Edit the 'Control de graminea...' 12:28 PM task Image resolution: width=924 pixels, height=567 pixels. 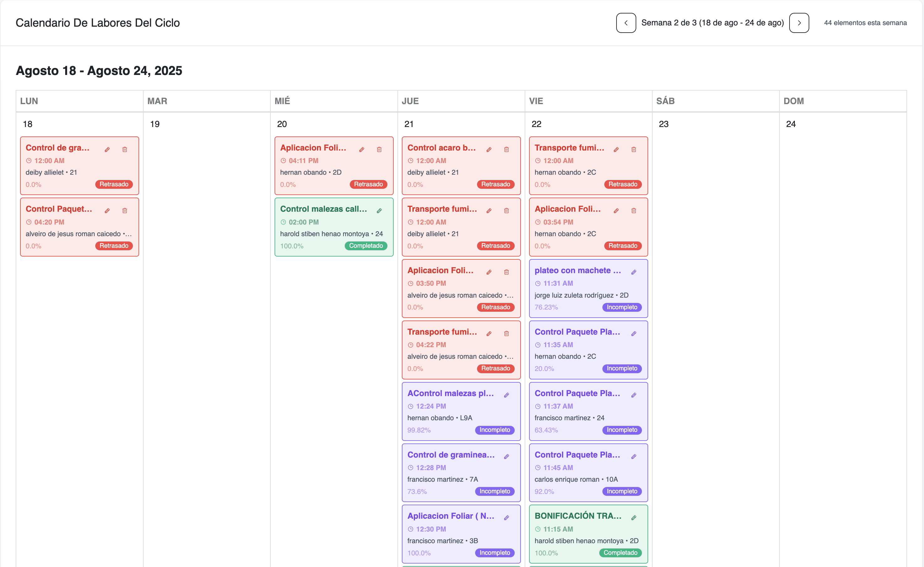[506, 456]
